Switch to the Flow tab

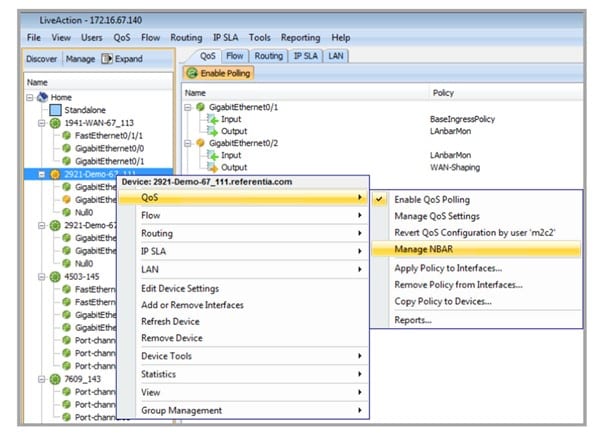pos(235,56)
